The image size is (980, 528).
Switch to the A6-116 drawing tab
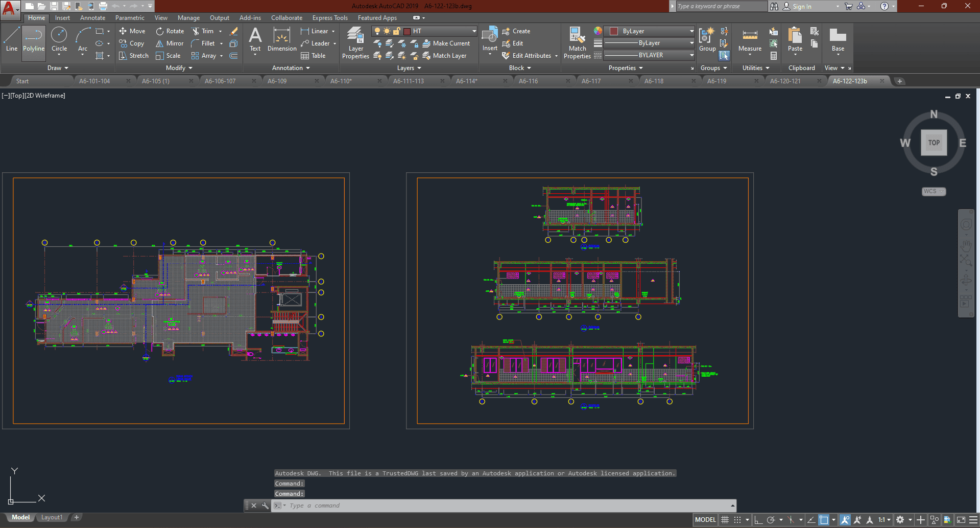528,81
